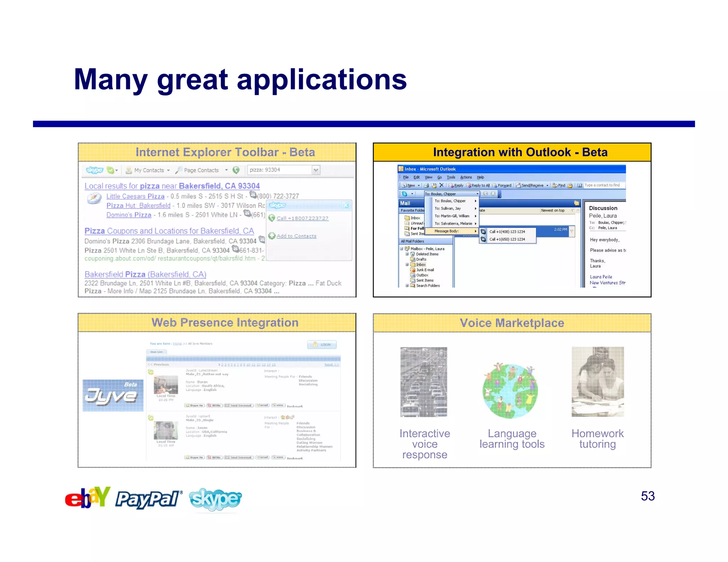Viewport: 728px width, 562px height.
Task: Click Skype phone icon beside Little Caesars number
Action: point(253,194)
